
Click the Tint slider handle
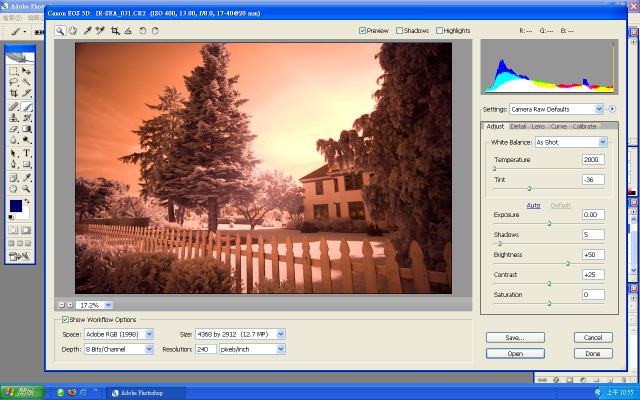pos(529,189)
